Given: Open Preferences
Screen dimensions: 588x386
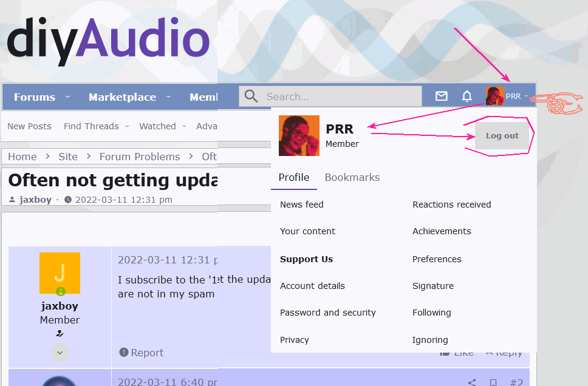Looking at the screenshot, I should coord(437,259).
